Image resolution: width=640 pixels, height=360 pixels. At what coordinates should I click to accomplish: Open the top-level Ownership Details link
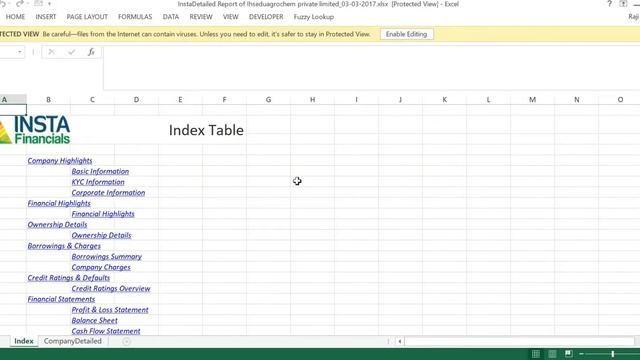(57, 224)
